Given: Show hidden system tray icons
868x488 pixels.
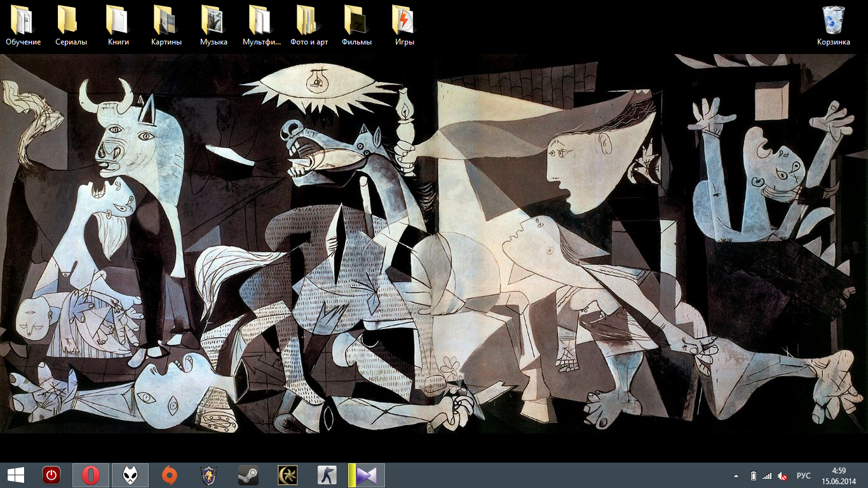Looking at the screenshot, I should pos(736,476).
